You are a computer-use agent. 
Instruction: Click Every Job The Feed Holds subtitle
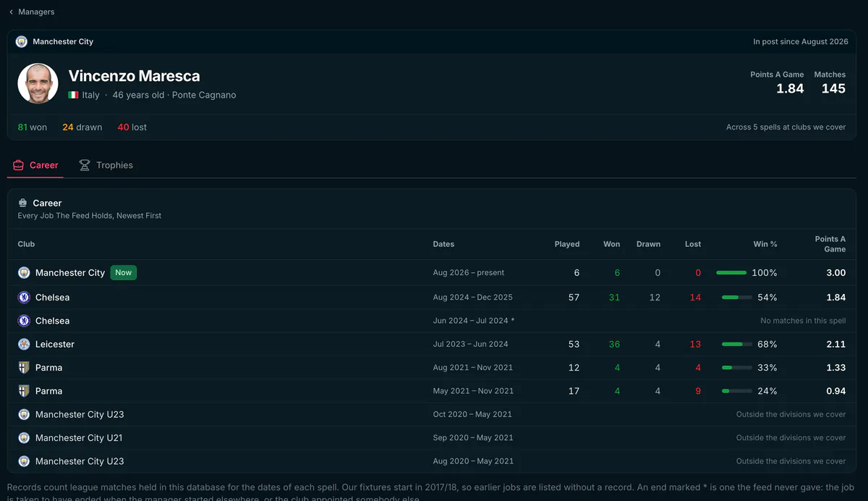click(90, 216)
